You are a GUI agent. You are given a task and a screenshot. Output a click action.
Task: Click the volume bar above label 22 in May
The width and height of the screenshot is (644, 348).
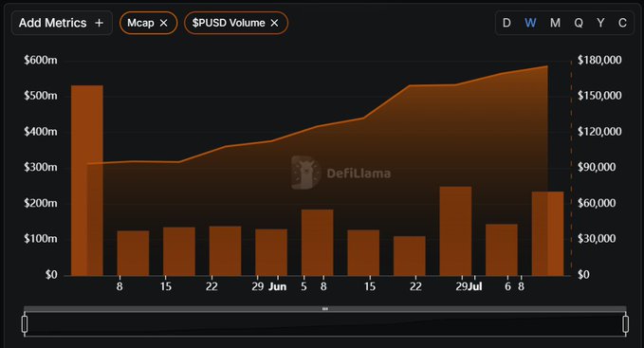click(225, 250)
